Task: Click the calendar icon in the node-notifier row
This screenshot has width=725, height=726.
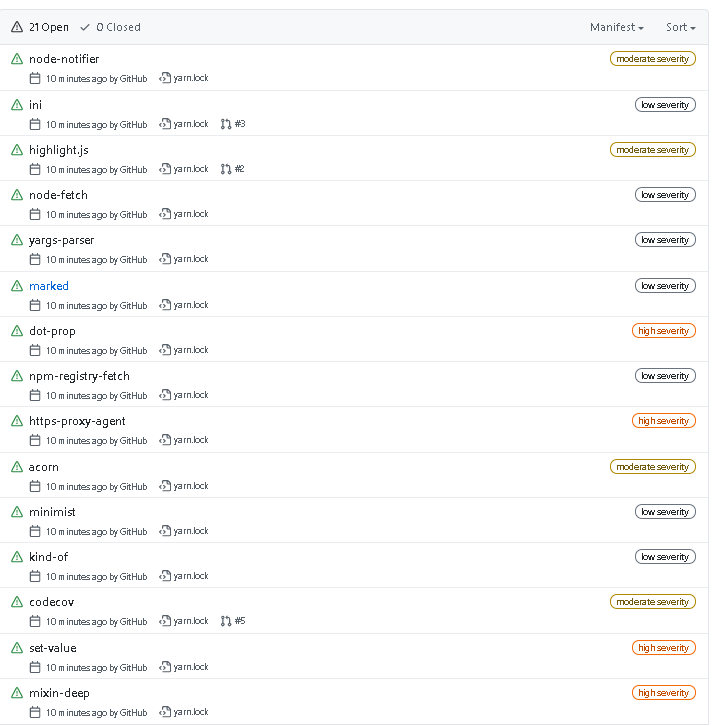Action: (x=35, y=78)
